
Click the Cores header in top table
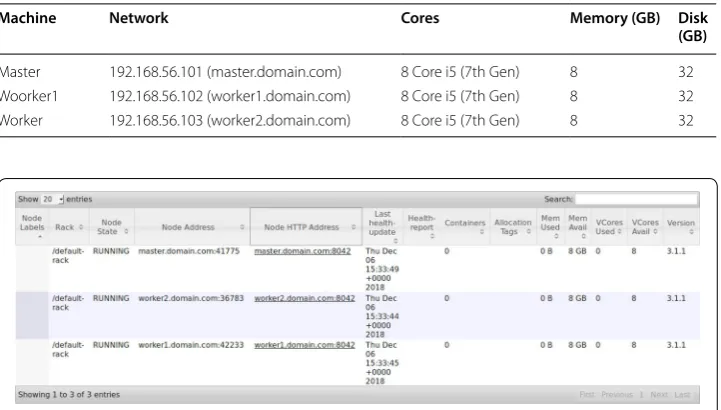pyautogui.click(x=420, y=18)
